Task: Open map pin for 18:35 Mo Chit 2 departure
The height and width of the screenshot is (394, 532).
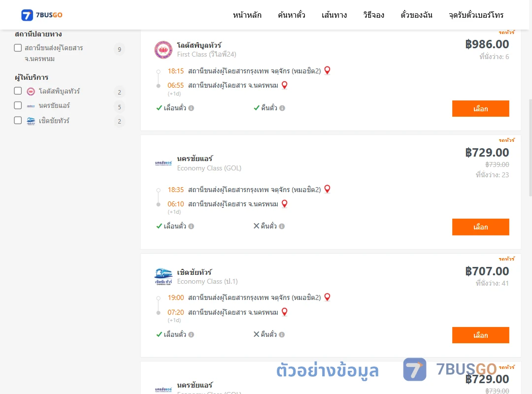Action: [x=327, y=189]
